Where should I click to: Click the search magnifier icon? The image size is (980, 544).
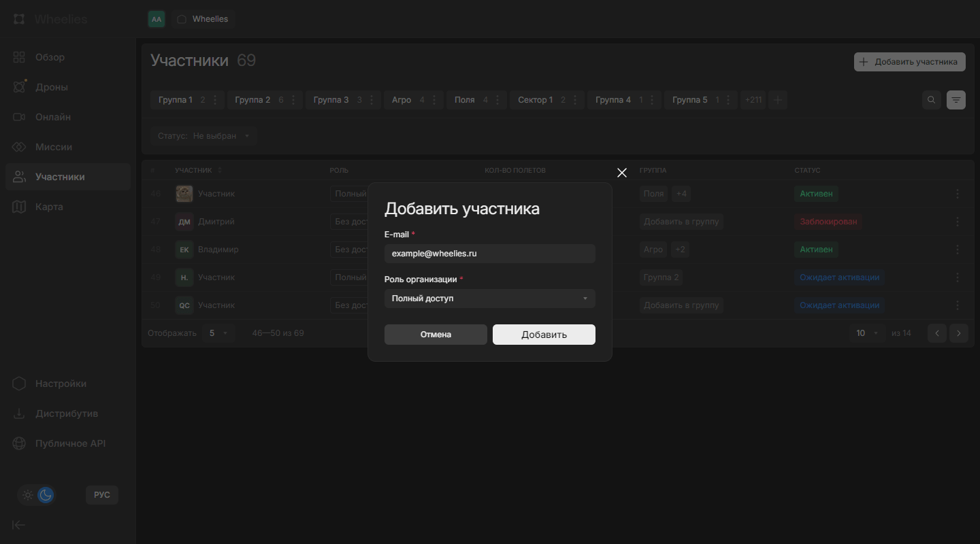tap(932, 100)
